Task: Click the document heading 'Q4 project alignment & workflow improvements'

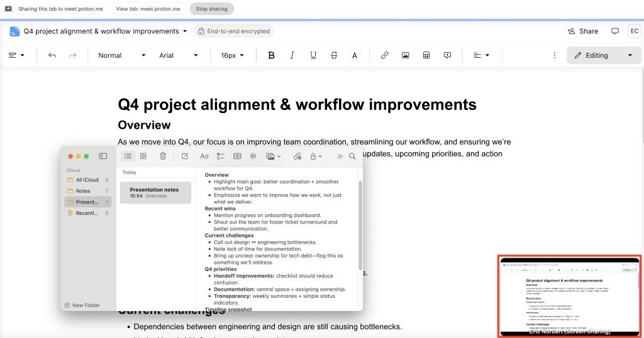Action: tap(297, 104)
